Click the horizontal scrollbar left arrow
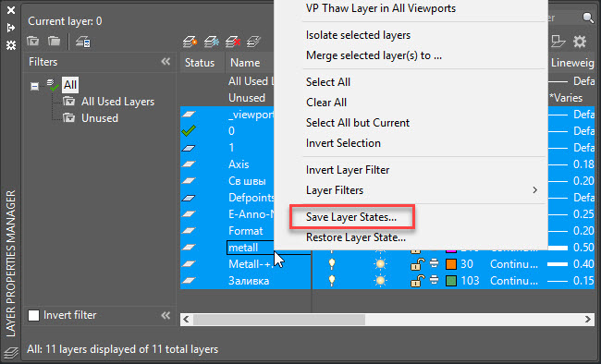Screen dimensions: 601x364 click(186, 319)
